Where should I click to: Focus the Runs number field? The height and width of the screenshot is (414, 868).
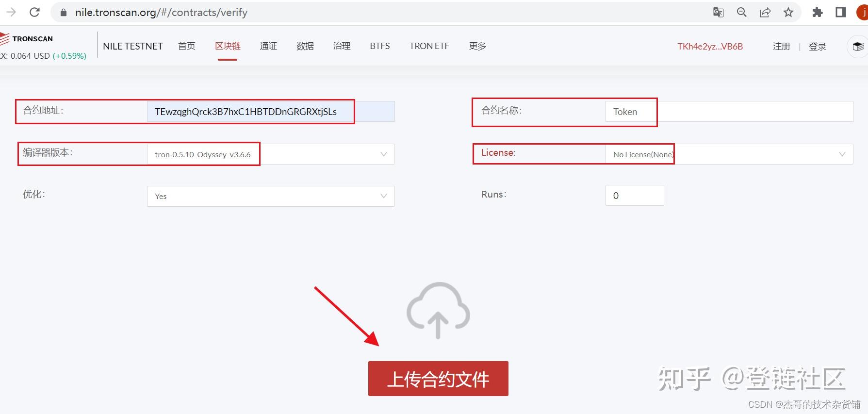coord(635,195)
